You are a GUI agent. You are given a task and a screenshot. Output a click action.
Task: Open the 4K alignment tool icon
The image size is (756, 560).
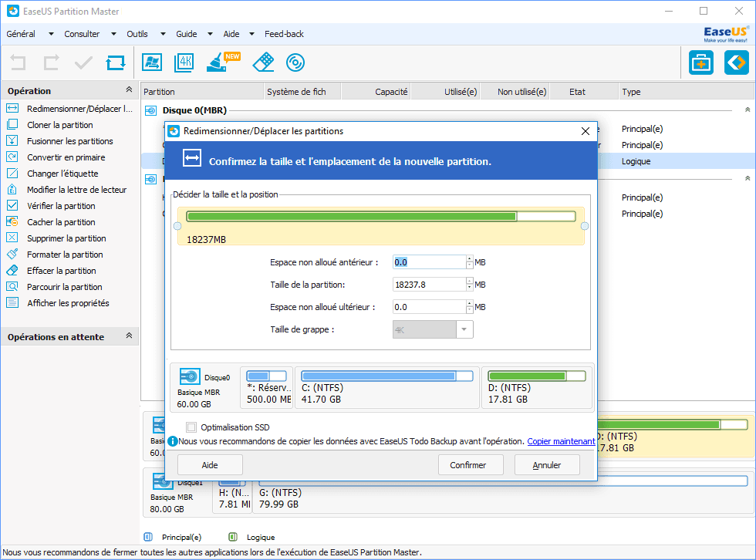tap(184, 62)
